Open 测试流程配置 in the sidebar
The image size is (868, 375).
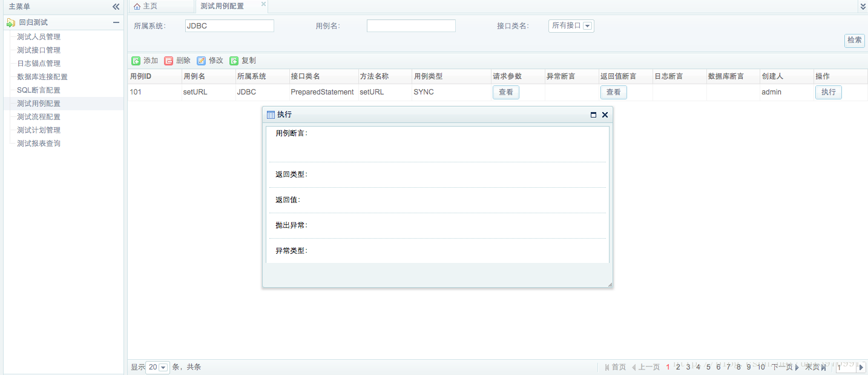tap(39, 117)
